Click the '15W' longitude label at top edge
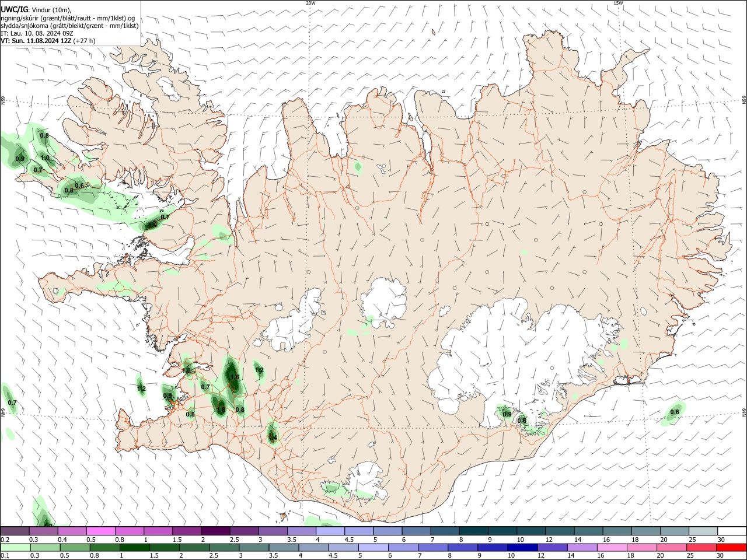 pos(618,3)
